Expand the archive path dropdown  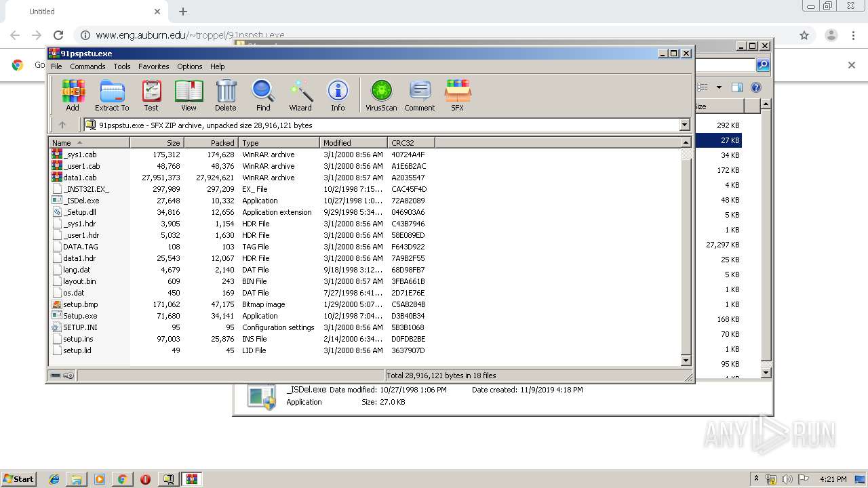point(684,125)
